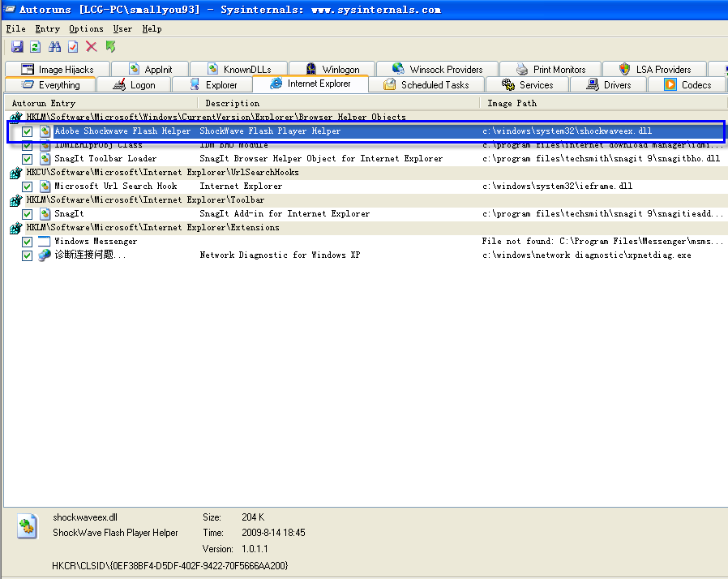Click 'Network Diagnostic for Windows XP' description
Screen dimensions: 728x579
tap(280, 255)
